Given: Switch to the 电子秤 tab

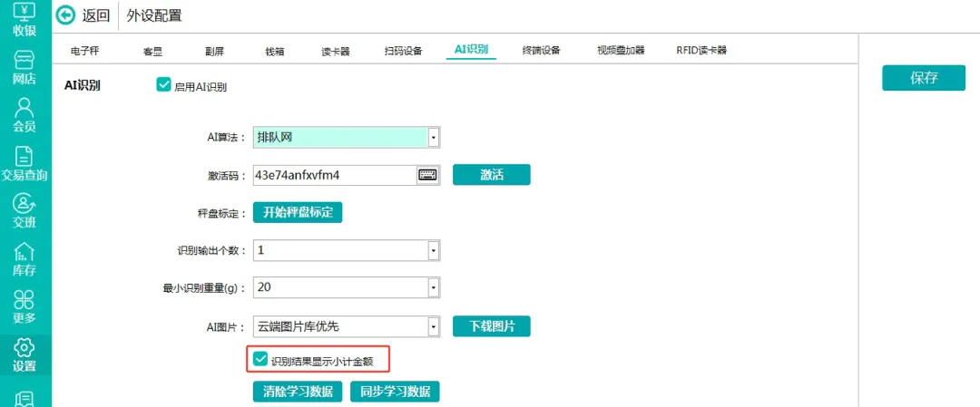Looking at the screenshot, I should pos(84,51).
